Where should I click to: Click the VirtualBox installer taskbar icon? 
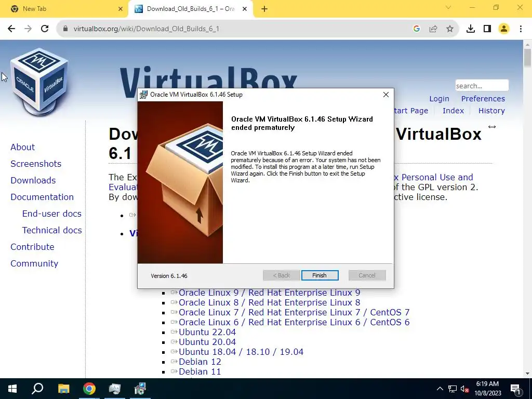(115, 389)
